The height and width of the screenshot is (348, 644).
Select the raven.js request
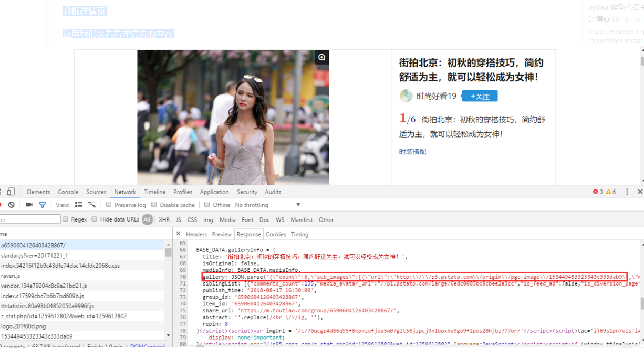[82, 276]
